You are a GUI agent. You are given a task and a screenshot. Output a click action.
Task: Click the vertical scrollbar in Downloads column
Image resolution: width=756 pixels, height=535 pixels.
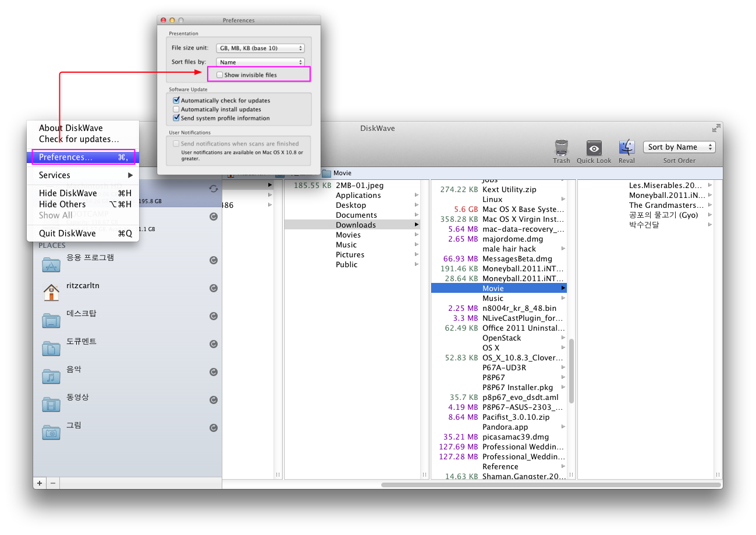pyautogui.click(x=572, y=371)
